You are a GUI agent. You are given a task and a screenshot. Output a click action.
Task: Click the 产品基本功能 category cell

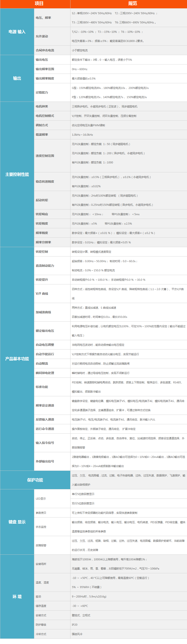pos(17,359)
